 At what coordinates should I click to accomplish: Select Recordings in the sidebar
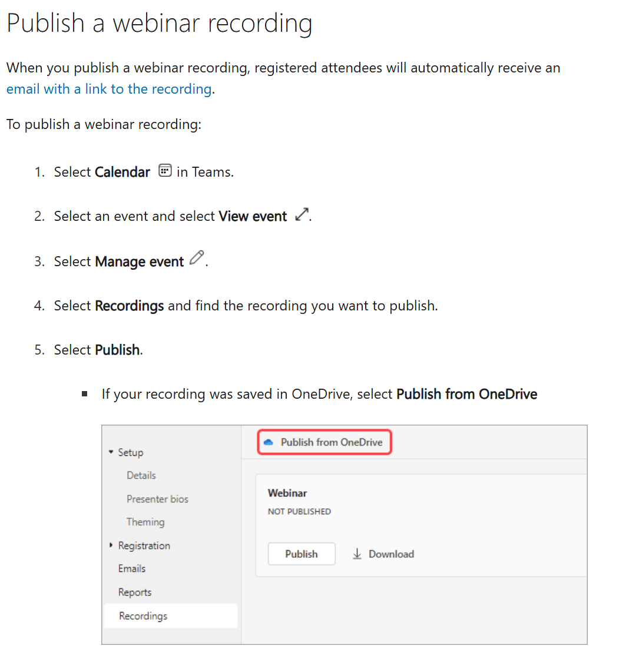tap(171, 616)
